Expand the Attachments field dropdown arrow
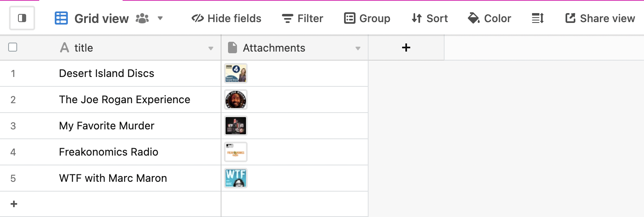Viewport: 644px width, 217px height. point(358,48)
